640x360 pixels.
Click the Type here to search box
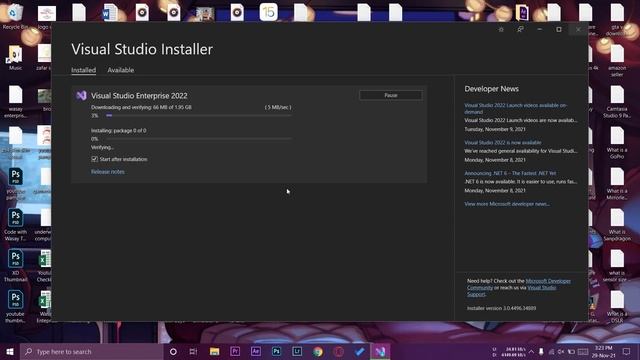tap(91, 351)
